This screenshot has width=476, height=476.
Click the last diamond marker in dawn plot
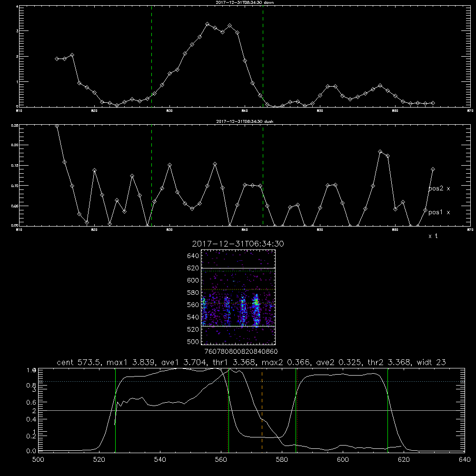[433, 103]
